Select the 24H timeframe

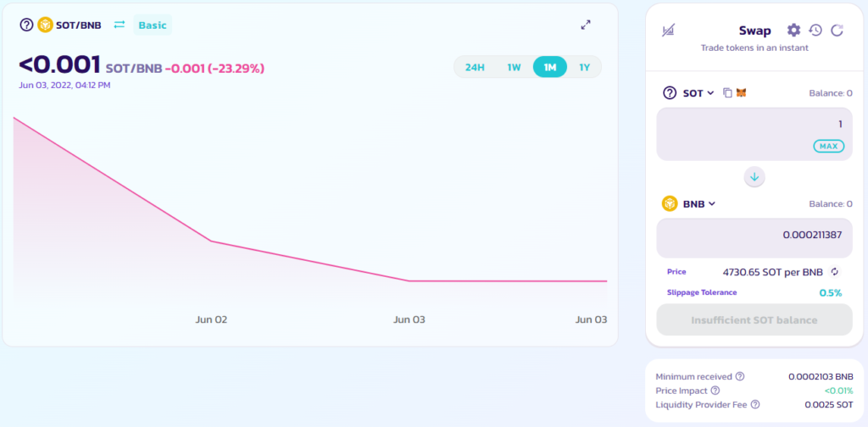point(475,67)
